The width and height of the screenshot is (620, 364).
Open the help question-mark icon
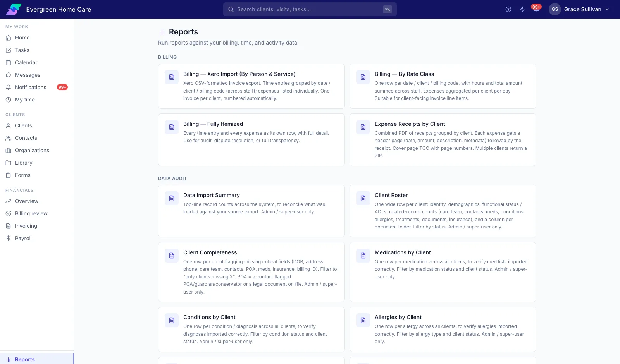coord(508,9)
